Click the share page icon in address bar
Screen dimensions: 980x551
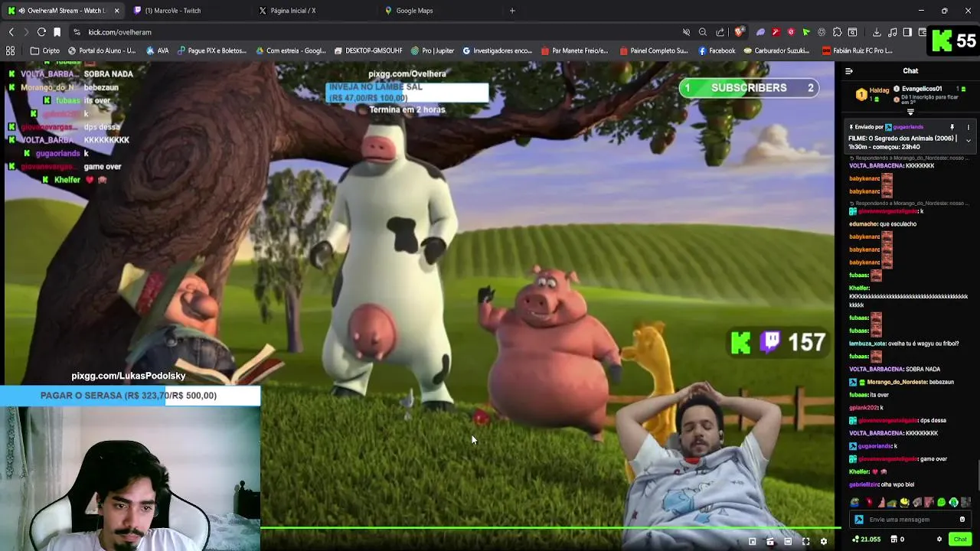click(720, 32)
